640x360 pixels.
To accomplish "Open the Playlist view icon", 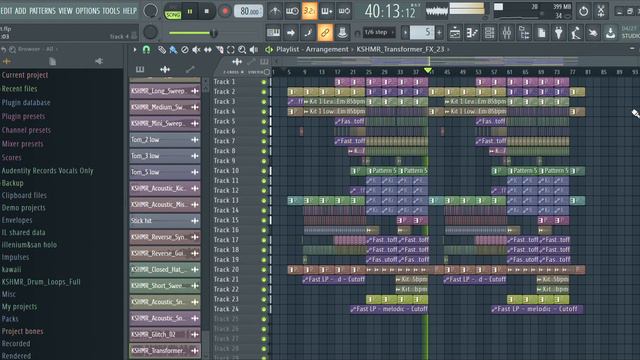I will pyautogui.click(x=455, y=33).
